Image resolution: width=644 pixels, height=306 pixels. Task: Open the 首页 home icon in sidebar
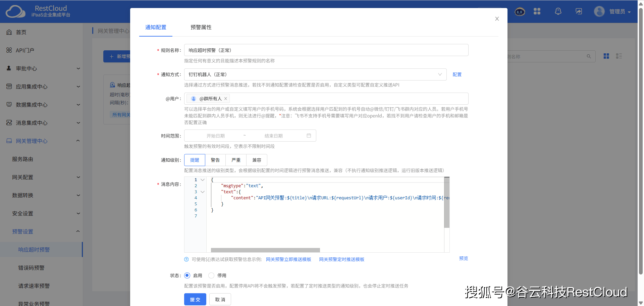click(x=9, y=32)
